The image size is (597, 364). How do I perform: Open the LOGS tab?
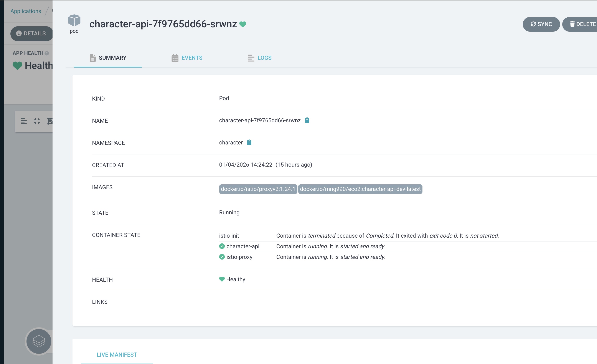click(x=259, y=58)
